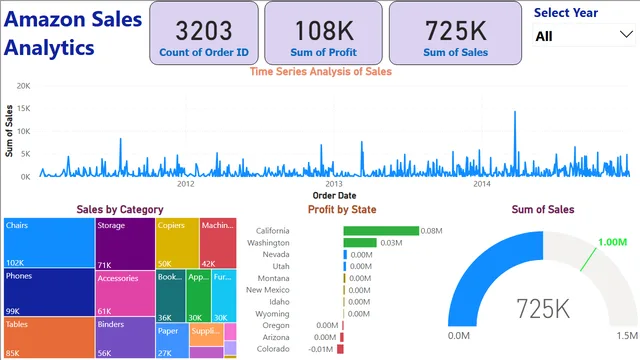The width and height of the screenshot is (640, 360).
Task: Click the Nevada blue profit bar
Action: pyautogui.click(x=345, y=254)
